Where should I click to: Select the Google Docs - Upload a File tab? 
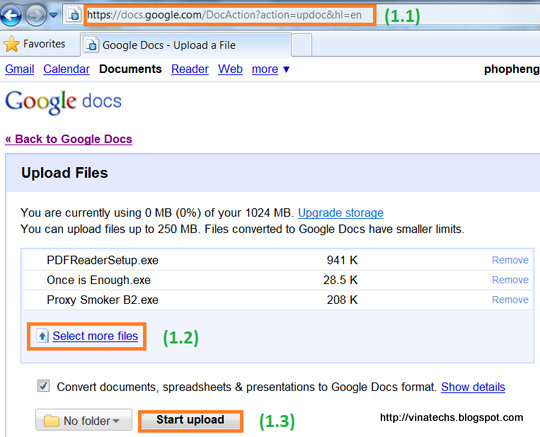click(186, 45)
